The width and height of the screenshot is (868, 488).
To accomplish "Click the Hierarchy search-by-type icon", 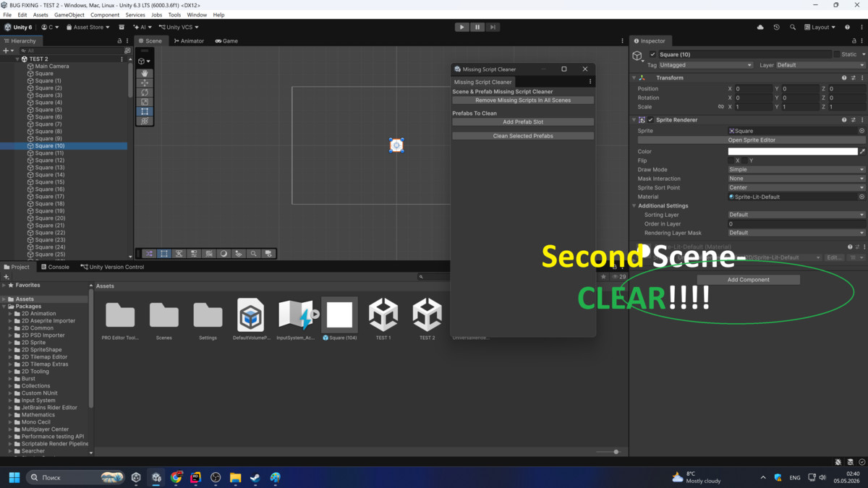I will point(127,51).
